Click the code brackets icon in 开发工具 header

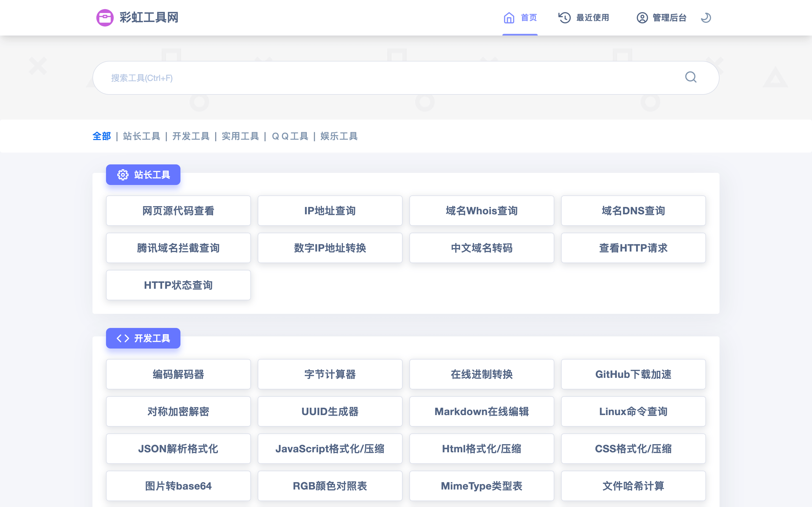pyautogui.click(x=123, y=338)
